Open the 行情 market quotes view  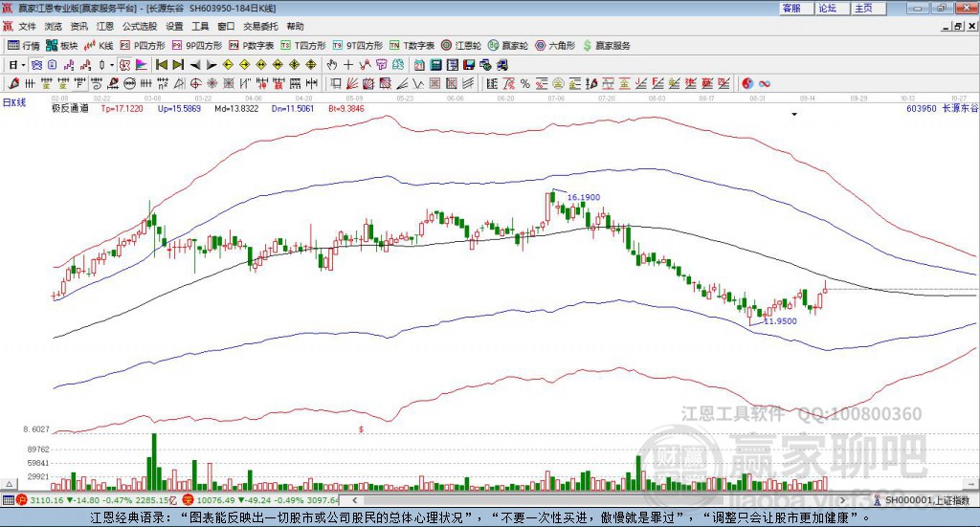[24, 46]
